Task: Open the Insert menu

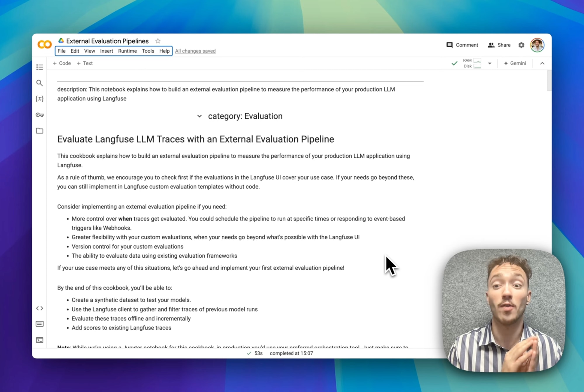Action: (x=106, y=51)
